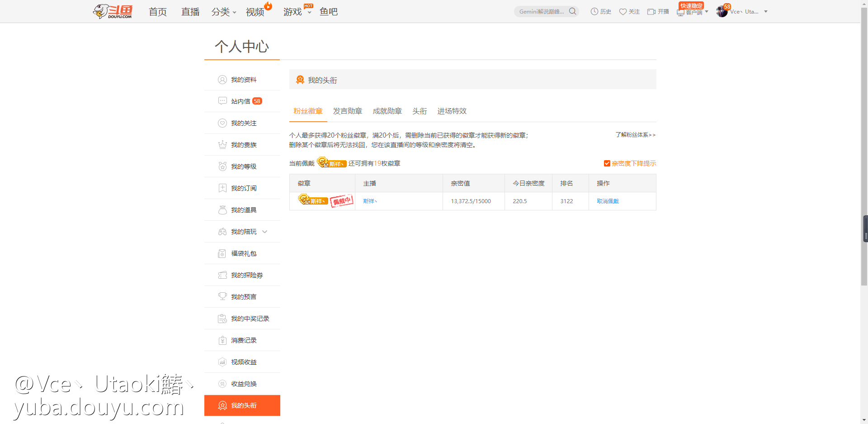Click the search input field

pyautogui.click(x=541, y=12)
